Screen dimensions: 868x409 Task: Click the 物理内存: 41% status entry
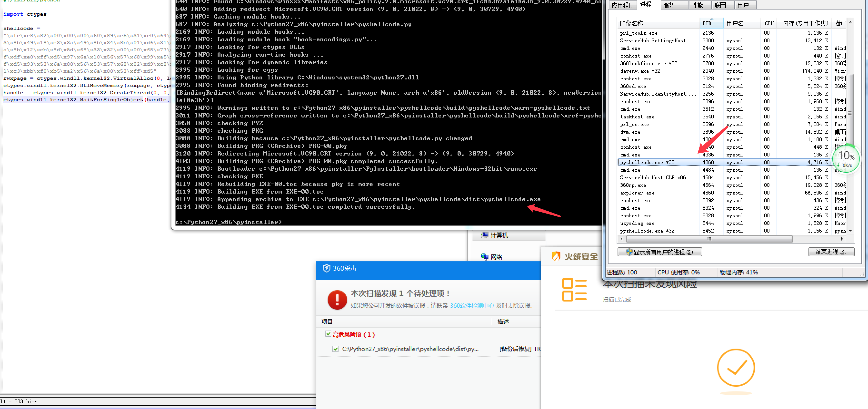738,272
